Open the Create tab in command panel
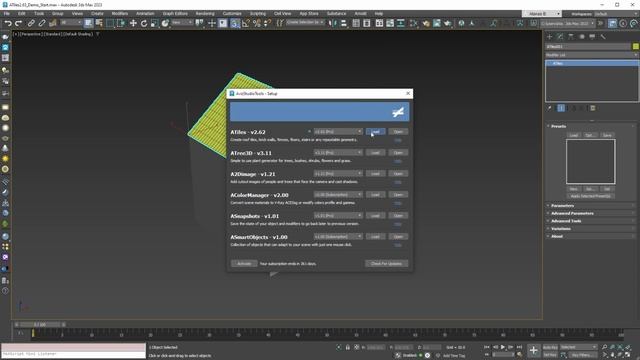The width and height of the screenshot is (640, 360). [549, 37]
